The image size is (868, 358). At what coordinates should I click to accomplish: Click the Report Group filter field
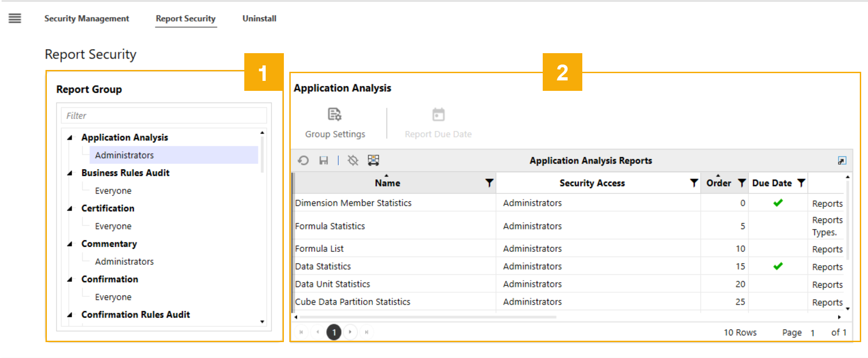pos(164,116)
